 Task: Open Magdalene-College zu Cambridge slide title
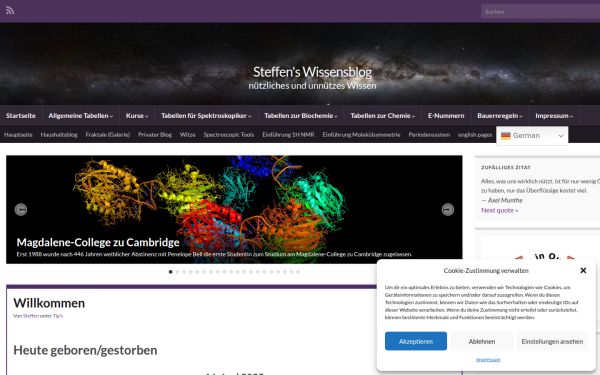pyautogui.click(x=98, y=243)
